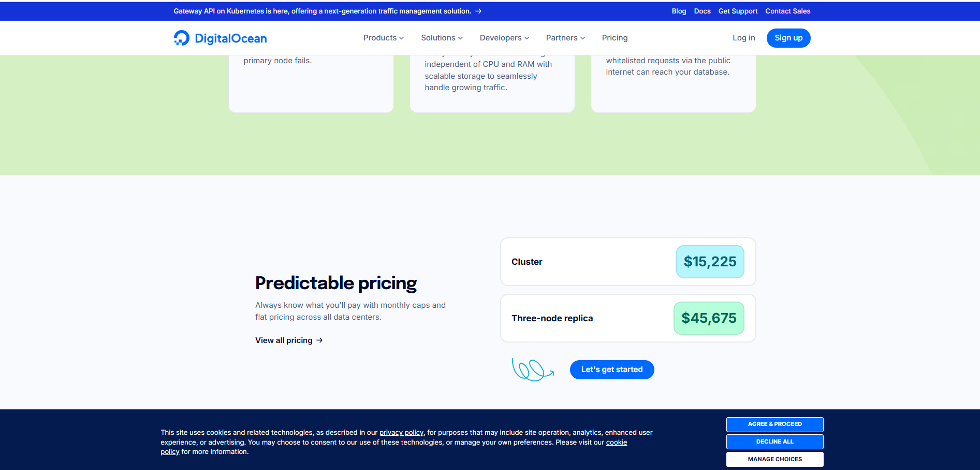The image size is (980, 470).
Task: Click Get Support in the top bar
Action: click(738, 11)
